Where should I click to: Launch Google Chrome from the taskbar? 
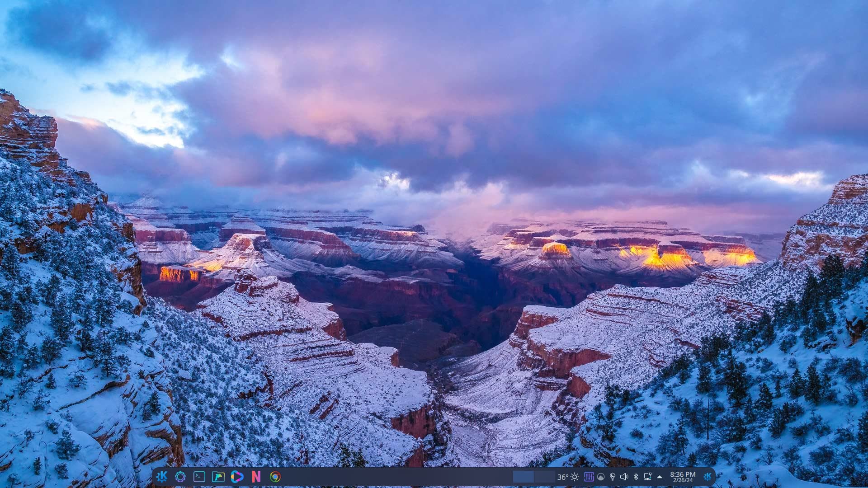pyautogui.click(x=275, y=476)
